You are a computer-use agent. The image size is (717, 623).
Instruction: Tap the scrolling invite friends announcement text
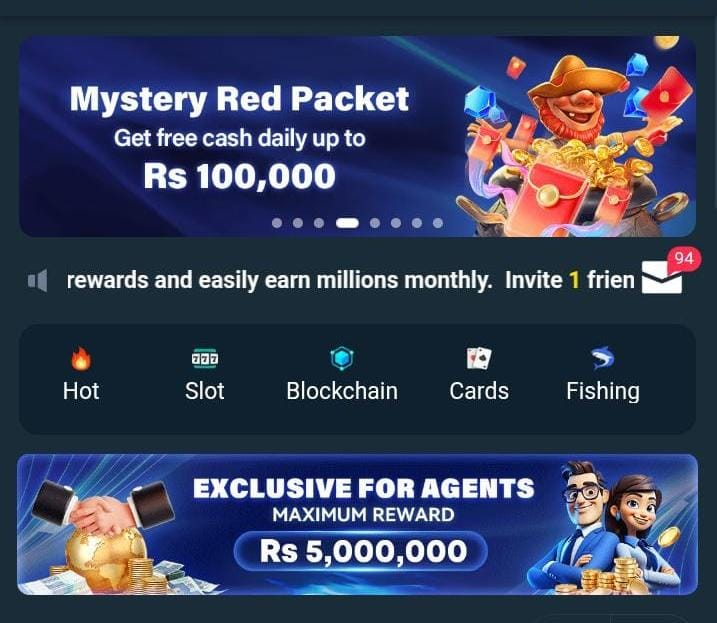pos(350,280)
